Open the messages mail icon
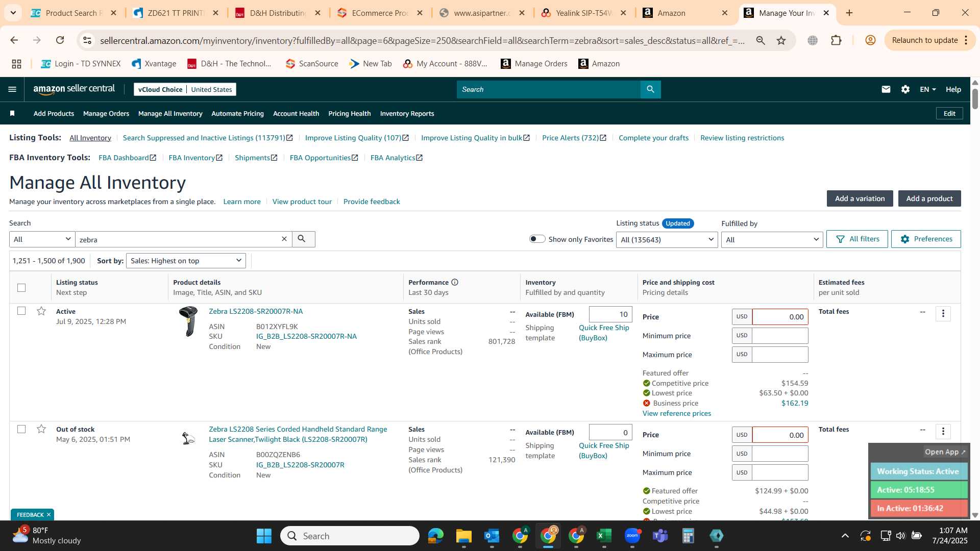Screen dimensions: 980x551 (886, 89)
